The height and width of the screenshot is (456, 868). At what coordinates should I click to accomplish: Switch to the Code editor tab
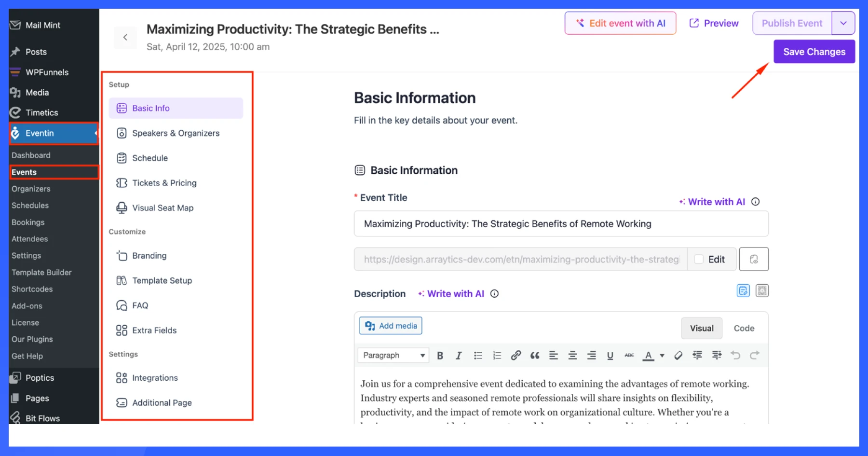pos(744,329)
